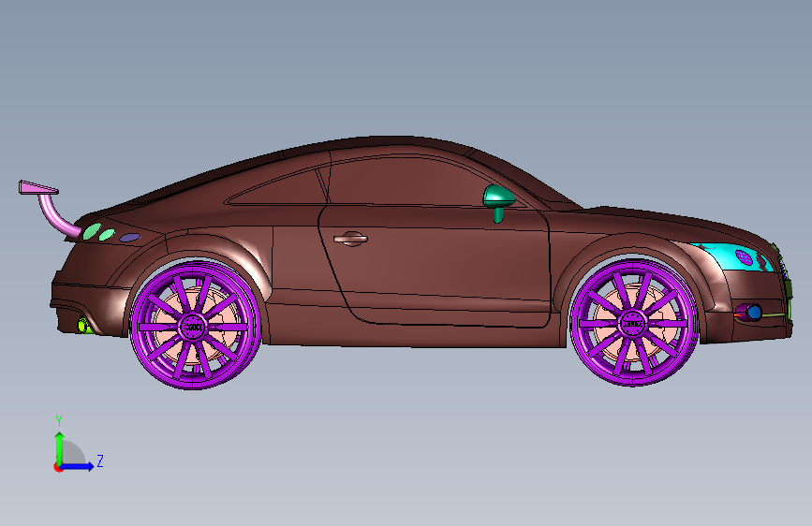The image size is (812, 526).
Task: Select the blue front fog light
Action: 754,313
